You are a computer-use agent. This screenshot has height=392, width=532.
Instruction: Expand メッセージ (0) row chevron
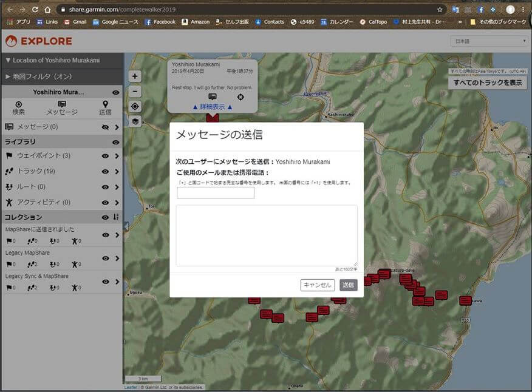[117, 127]
